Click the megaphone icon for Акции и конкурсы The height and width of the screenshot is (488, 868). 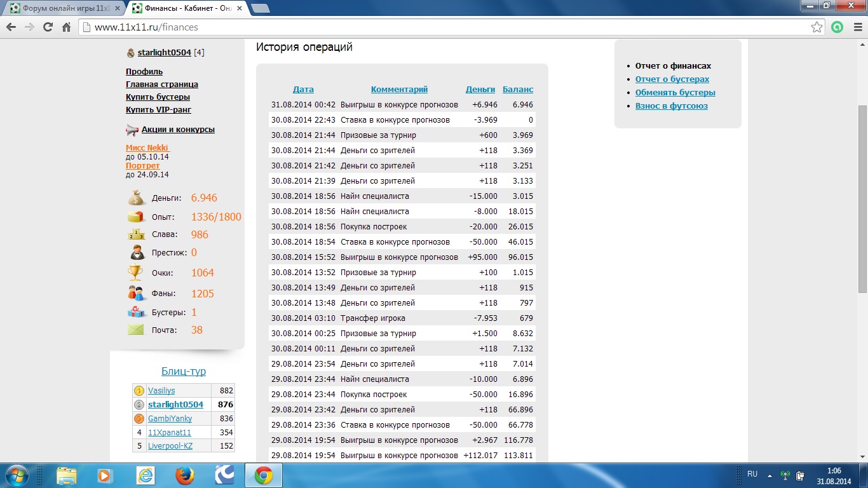point(132,130)
